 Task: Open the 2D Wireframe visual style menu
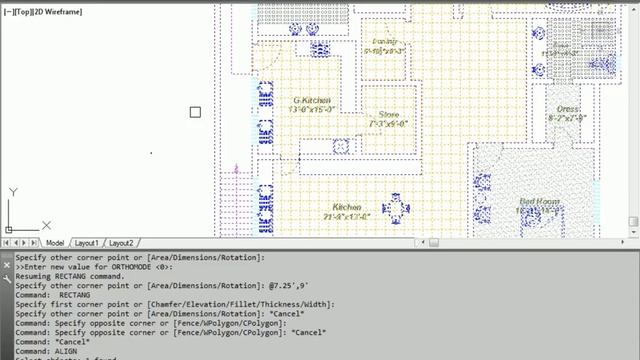point(58,12)
